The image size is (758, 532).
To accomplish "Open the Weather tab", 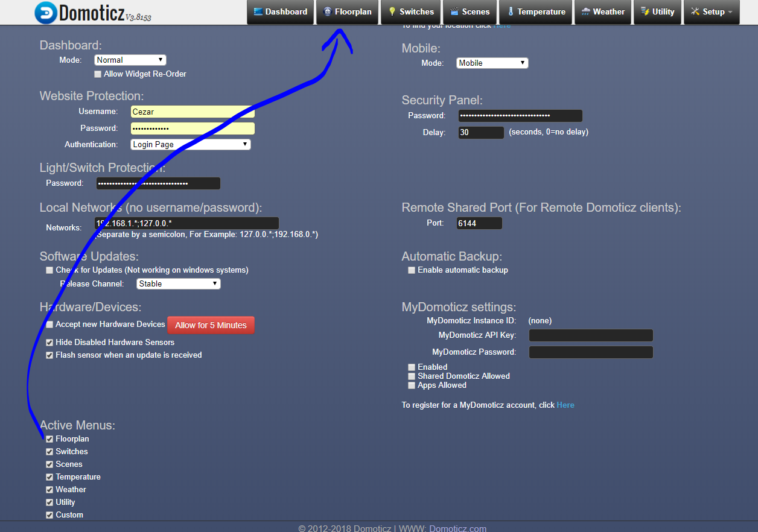I will [603, 12].
